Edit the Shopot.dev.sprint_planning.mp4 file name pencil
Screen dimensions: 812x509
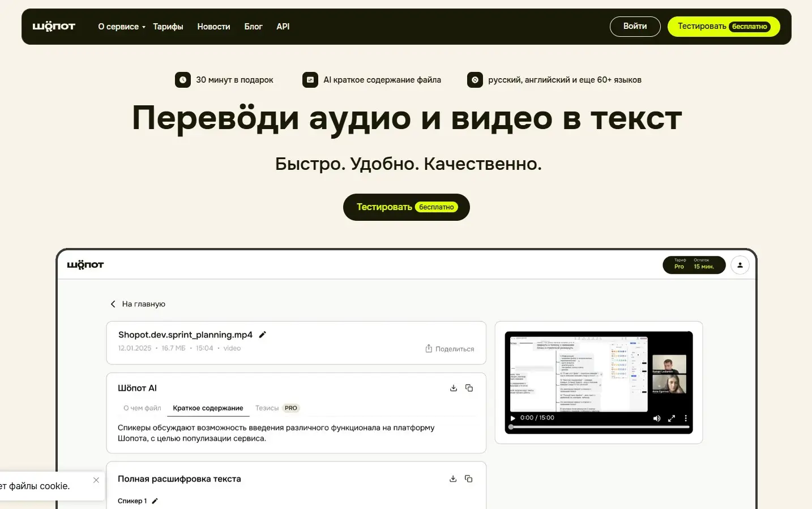[262, 335]
